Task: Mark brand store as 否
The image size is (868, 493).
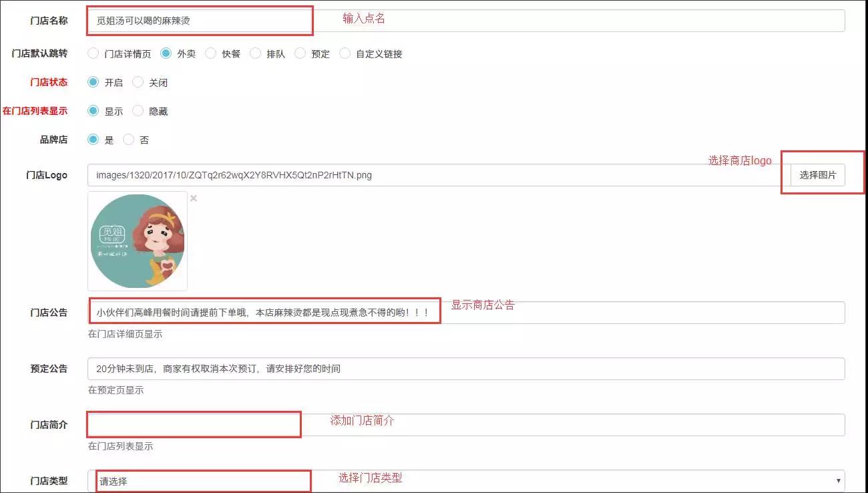Action: [129, 140]
